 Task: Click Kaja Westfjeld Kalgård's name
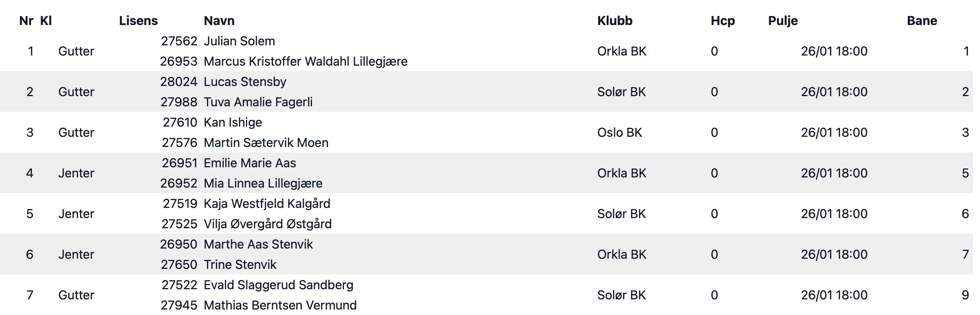(267, 204)
